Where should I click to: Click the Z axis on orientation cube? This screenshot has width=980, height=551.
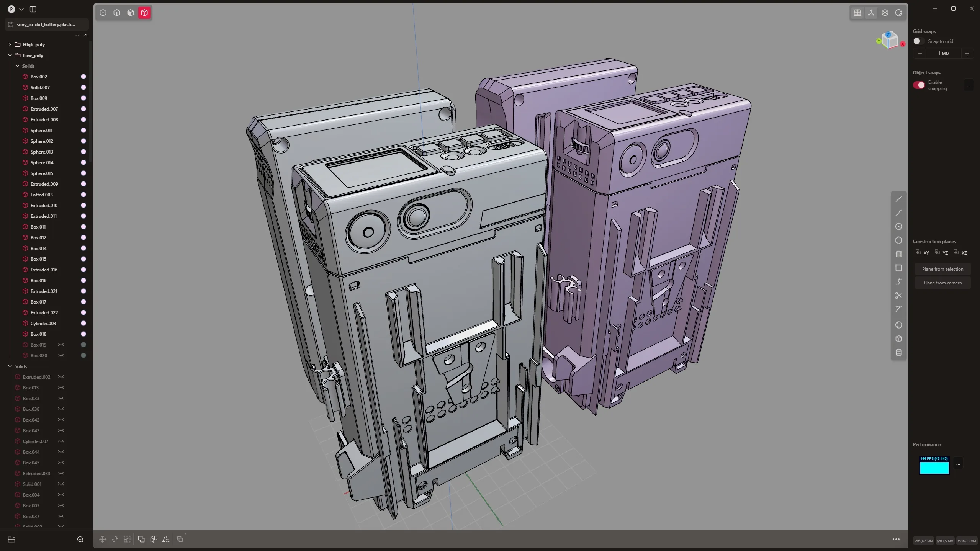888,34
